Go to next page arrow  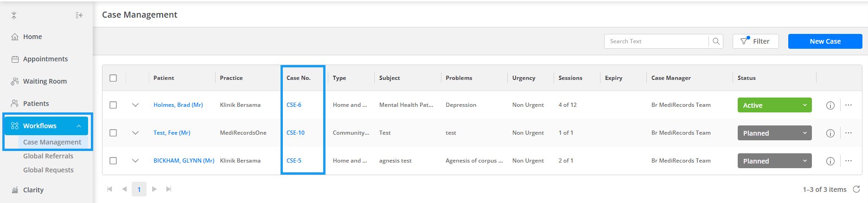154,189
